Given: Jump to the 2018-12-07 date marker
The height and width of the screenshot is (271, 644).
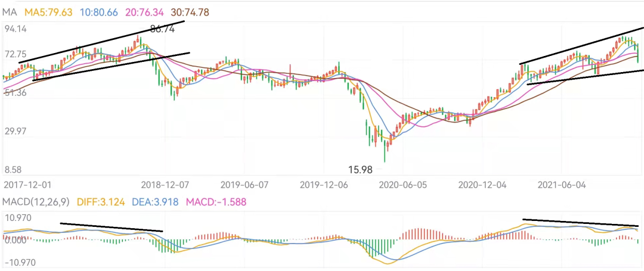Looking at the screenshot, I should click(x=166, y=185).
